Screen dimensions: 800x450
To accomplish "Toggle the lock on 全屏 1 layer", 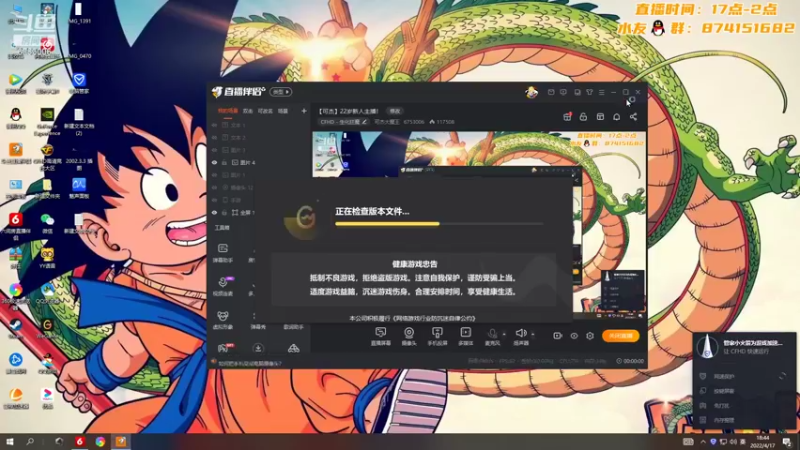I will click(x=224, y=212).
